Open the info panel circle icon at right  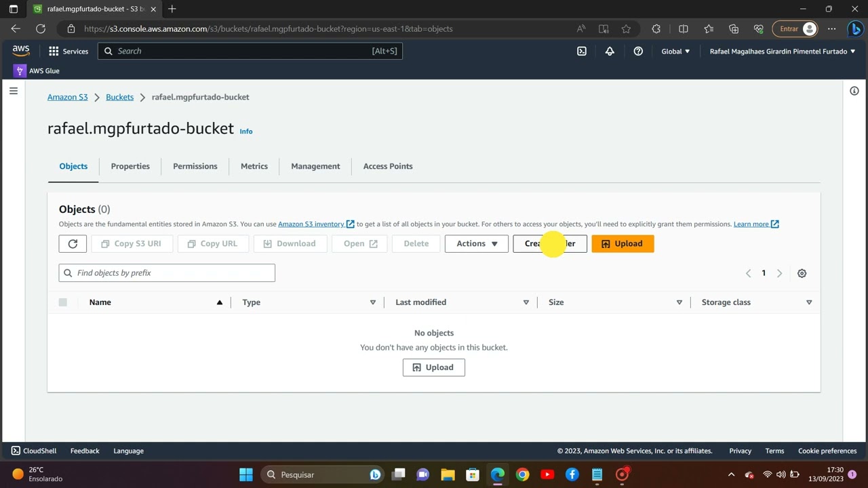pos(854,91)
